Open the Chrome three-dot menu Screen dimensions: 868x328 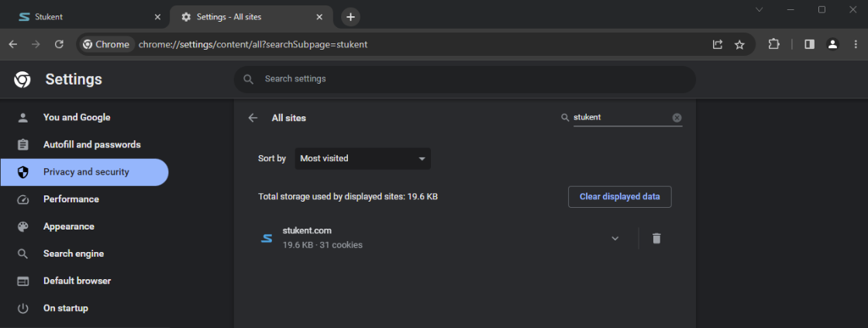click(856, 44)
